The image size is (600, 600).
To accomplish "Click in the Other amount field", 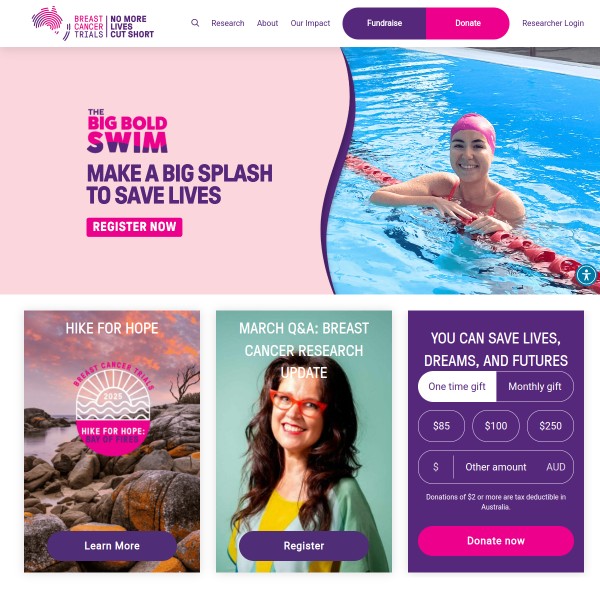I will 496,467.
